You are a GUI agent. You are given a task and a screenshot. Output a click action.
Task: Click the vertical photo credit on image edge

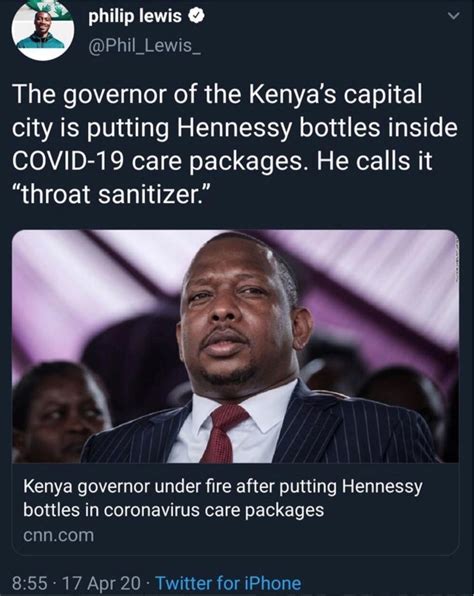[455, 262]
